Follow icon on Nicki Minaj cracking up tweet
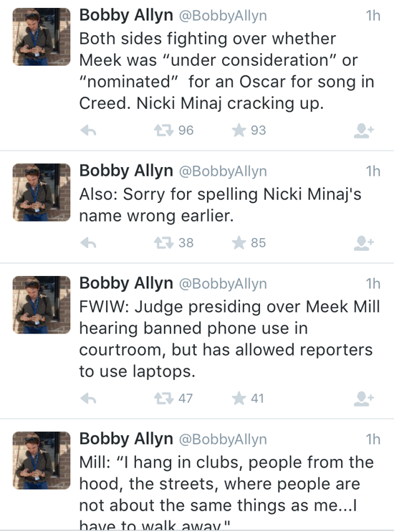Image resolution: width=394 pixels, height=532 pixels. tap(363, 130)
